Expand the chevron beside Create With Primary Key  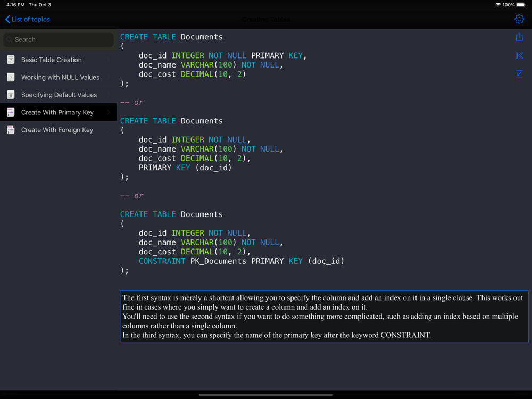(x=109, y=112)
